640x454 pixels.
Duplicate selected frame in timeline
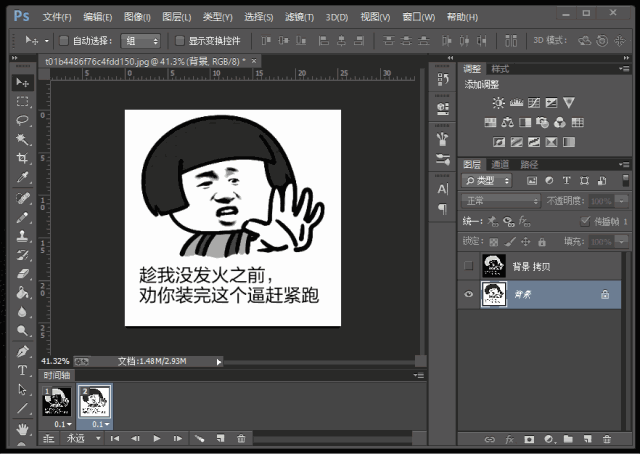click(x=220, y=438)
